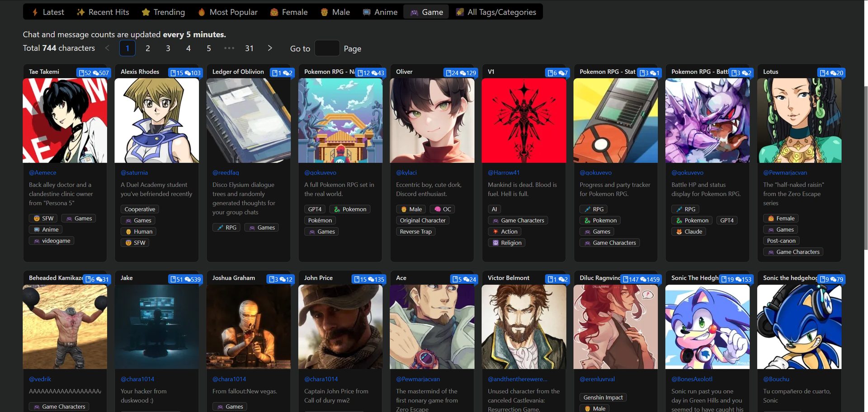
Task: Select the Human tag on Alexis Rhodes card
Action: click(x=138, y=231)
